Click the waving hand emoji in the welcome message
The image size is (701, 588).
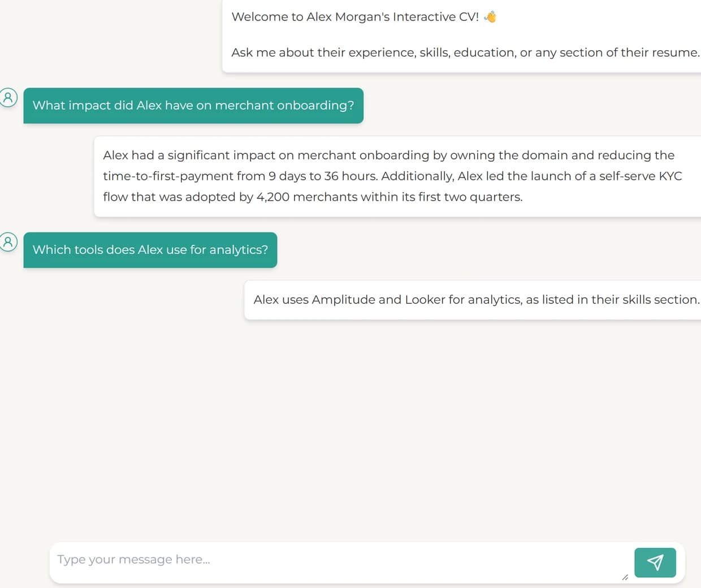(490, 17)
